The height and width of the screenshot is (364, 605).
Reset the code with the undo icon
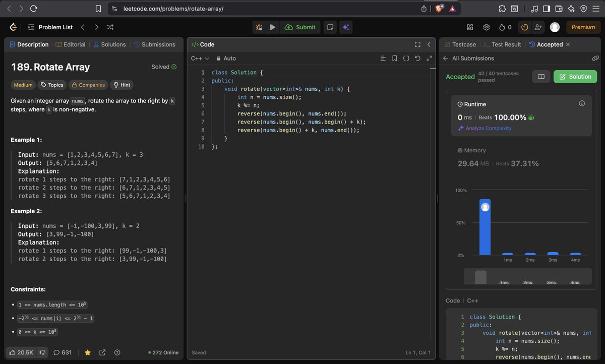tap(417, 58)
